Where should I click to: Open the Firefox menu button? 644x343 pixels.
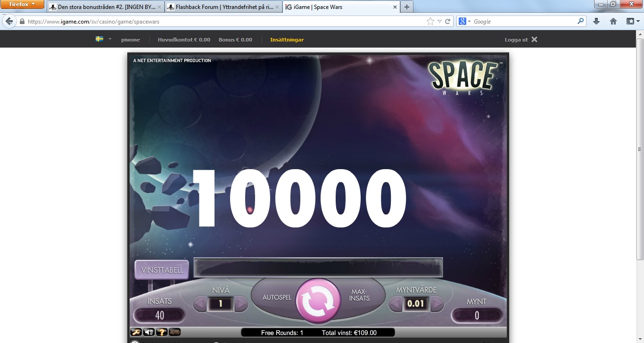[22, 4]
